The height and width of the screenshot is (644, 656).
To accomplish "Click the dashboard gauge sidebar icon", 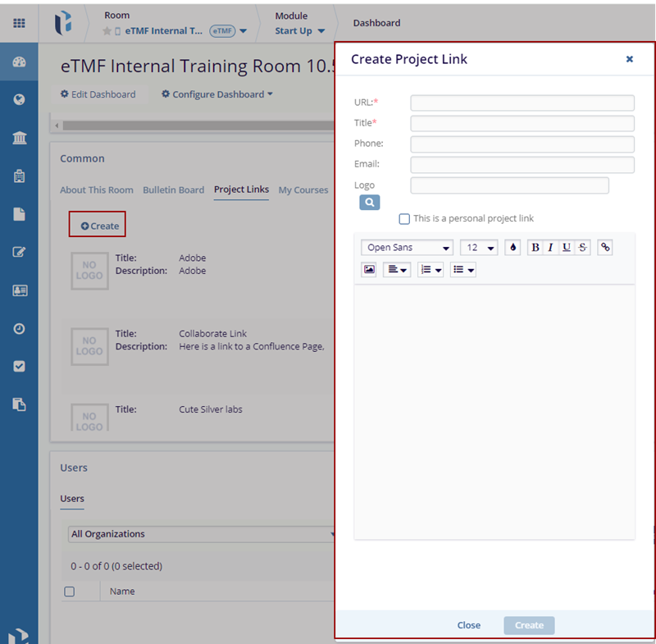I will point(19,62).
